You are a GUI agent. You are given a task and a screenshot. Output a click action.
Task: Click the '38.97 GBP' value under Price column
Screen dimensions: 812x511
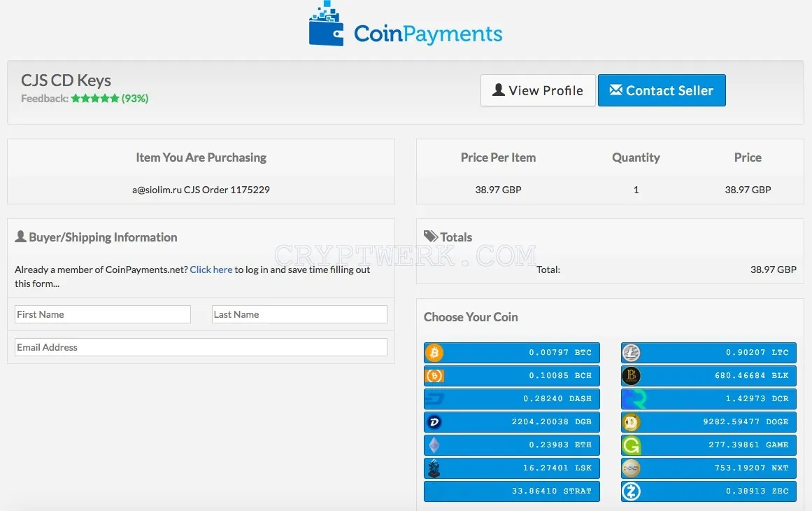point(748,190)
